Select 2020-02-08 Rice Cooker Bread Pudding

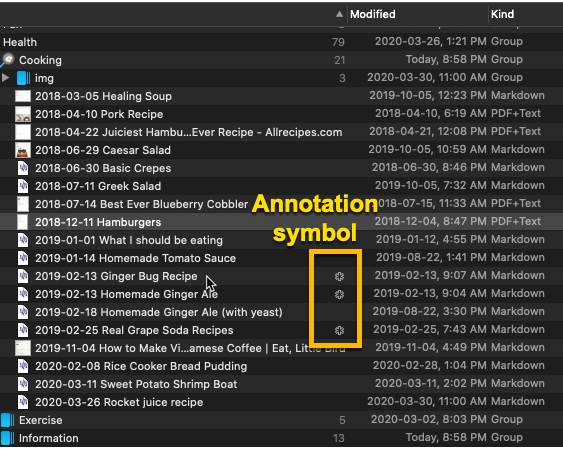point(282,366)
